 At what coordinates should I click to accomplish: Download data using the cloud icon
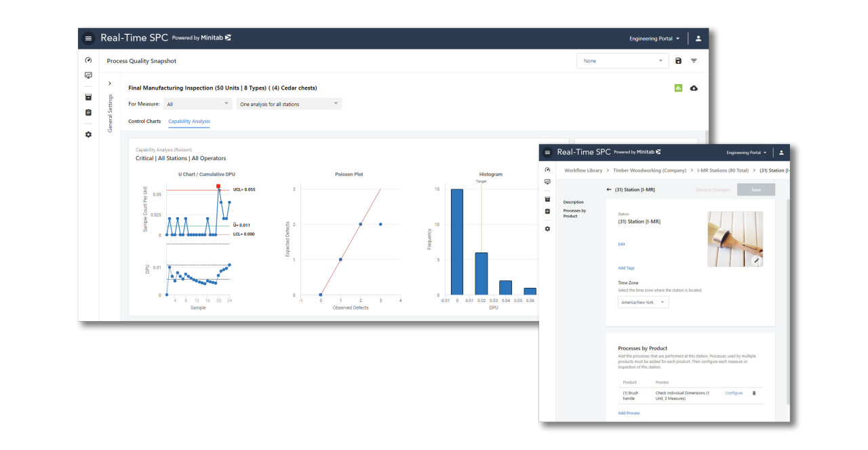[x=694, y=88]
